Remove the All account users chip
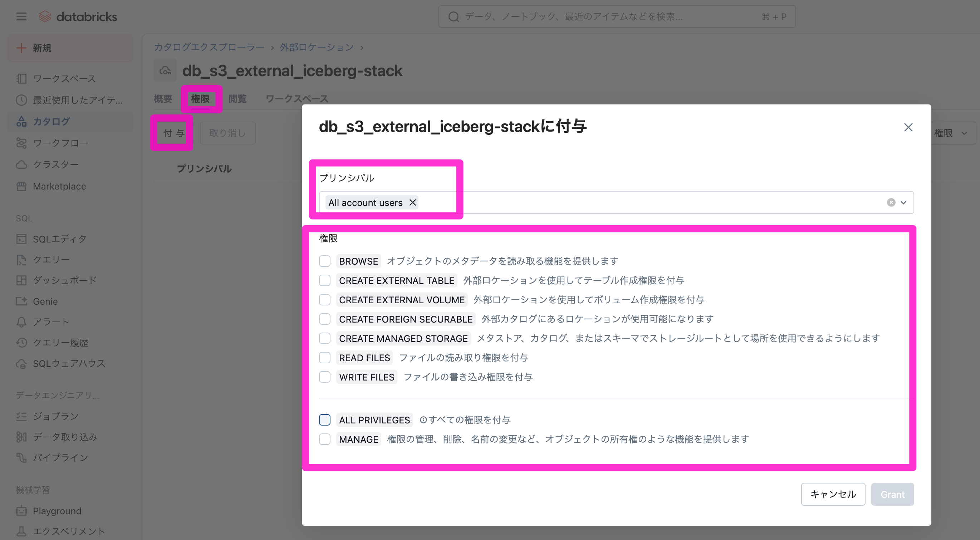This screenshot has width=980, height=540. tap(412, 202)
